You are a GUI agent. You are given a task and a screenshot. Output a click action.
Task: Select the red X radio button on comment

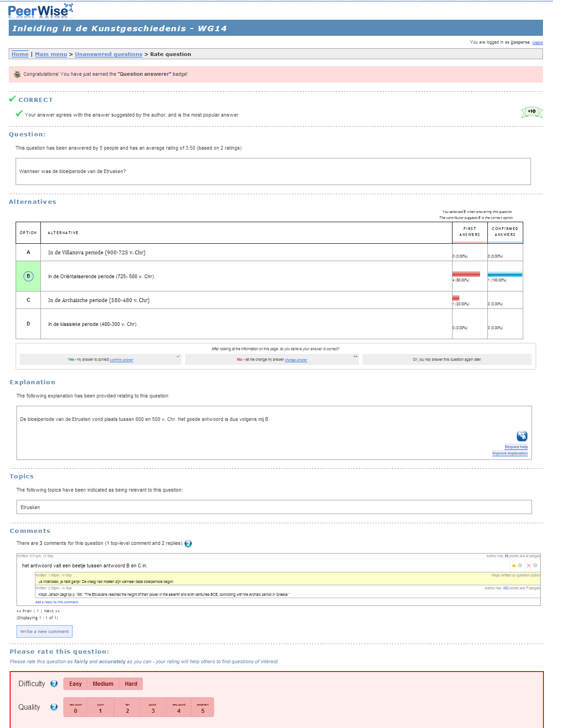535,566
